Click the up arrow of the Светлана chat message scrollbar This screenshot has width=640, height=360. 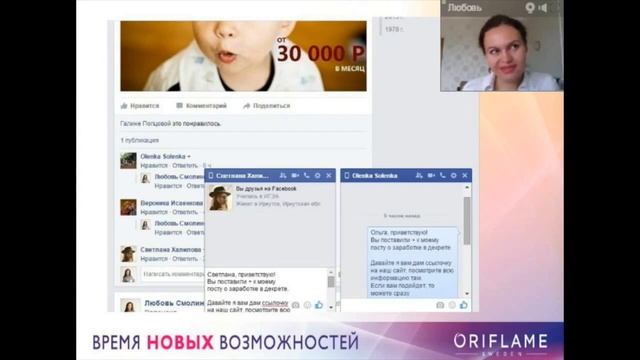pos(331,272)
